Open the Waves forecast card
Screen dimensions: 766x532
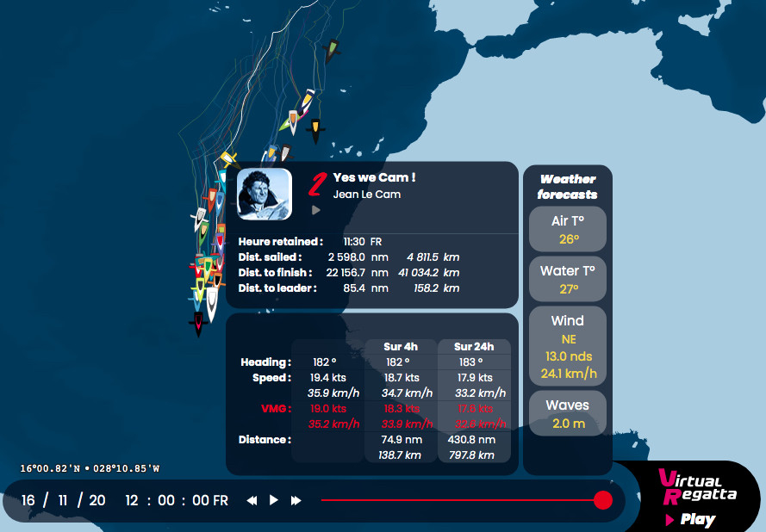(x=567, y=413)
